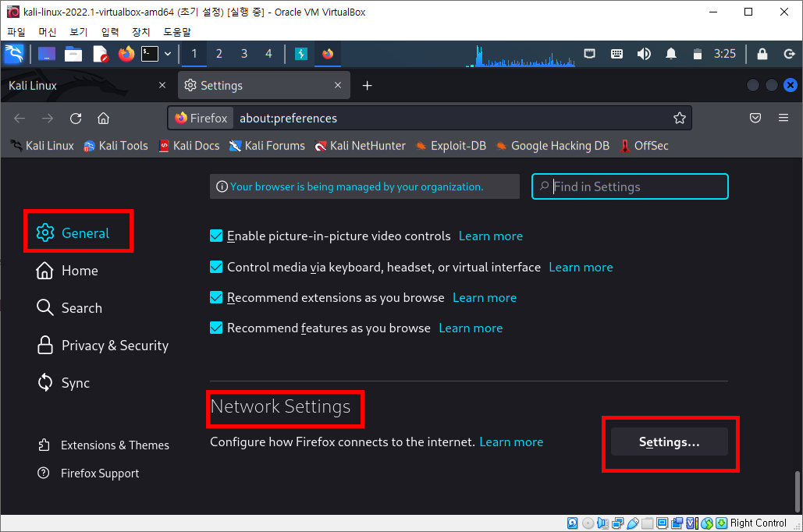Switch to workspace 1
Image resolution: width=803 pixels, height=532 pixels.
click(194, 54)
